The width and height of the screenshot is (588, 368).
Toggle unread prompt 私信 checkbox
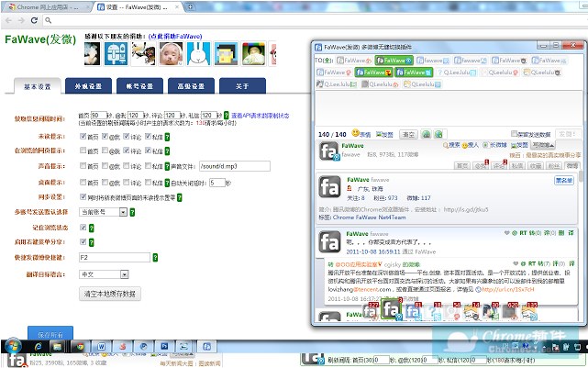tap(148, 136)
